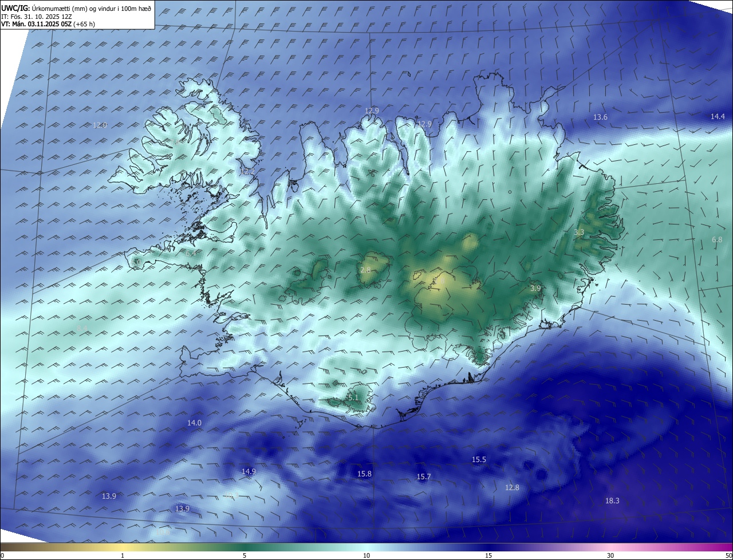Click the 15.7 value label

[424, 476]
